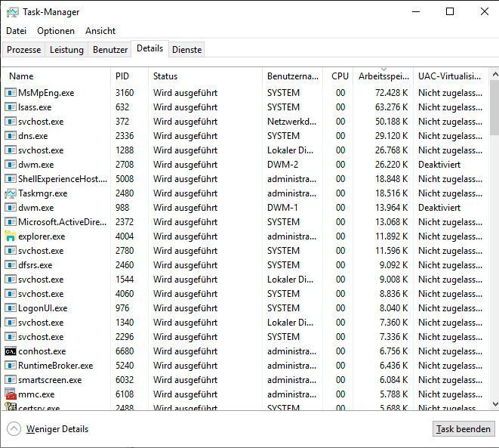Image resolution: width=499 pixels, height=448 pixels.
Task: Click the icon of dwm.exe PID 988
Action: pyautogui.click(x=10, y=208)
